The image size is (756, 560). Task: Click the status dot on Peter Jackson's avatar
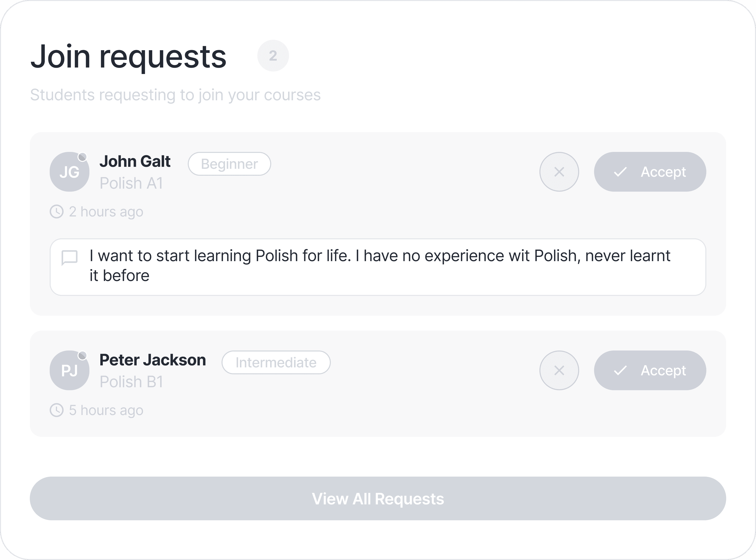[x=82, y=356]
